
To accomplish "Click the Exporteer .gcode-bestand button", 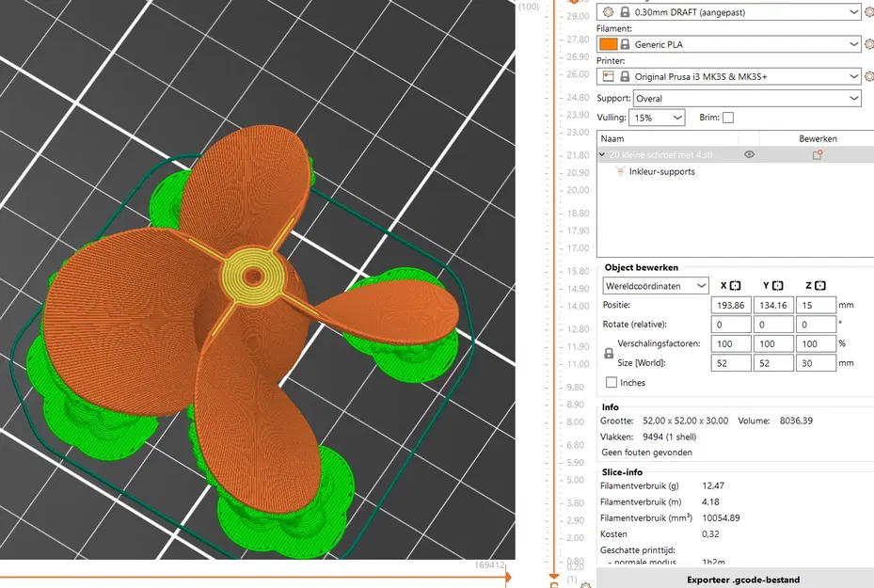I will click(743, 580).
